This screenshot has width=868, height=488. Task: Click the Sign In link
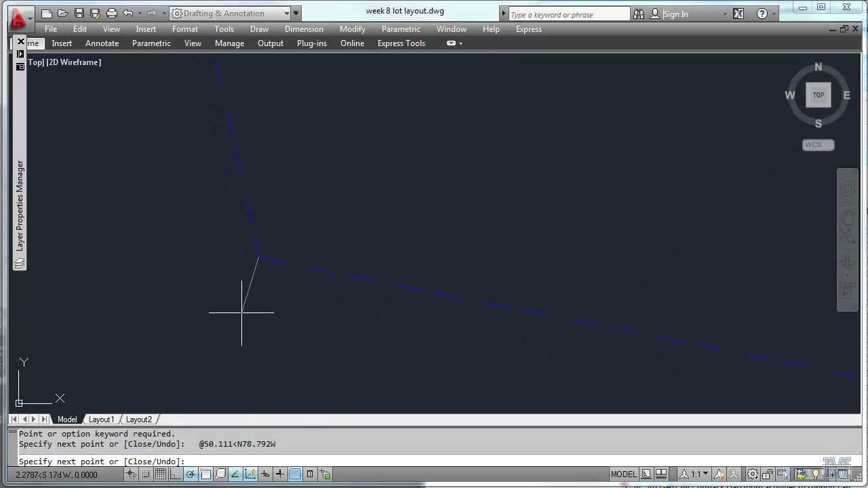(x=675, y=14)
